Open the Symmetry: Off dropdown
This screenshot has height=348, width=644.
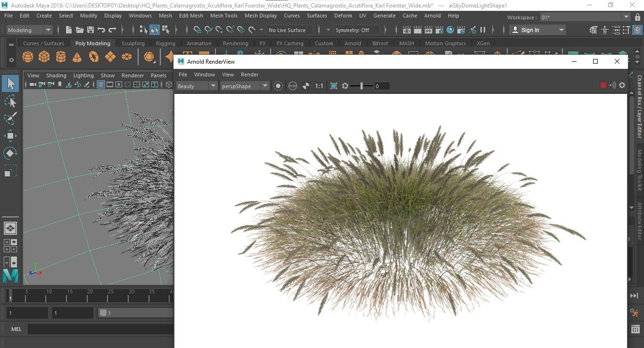point(357,30)
